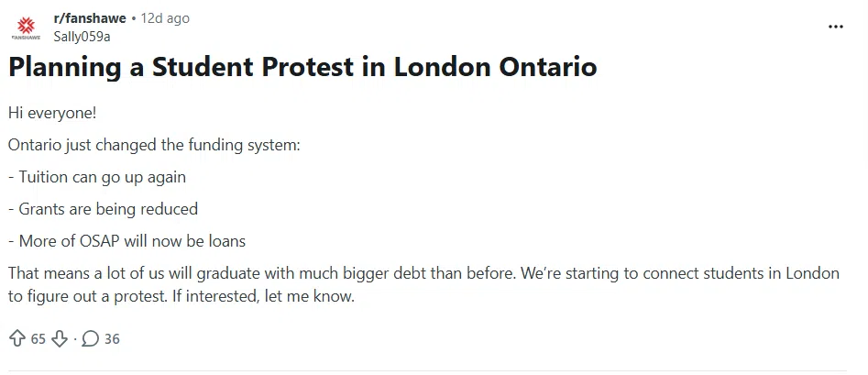Click the comment speech bubble icon

pyautogui.click(x=90, y=338)
